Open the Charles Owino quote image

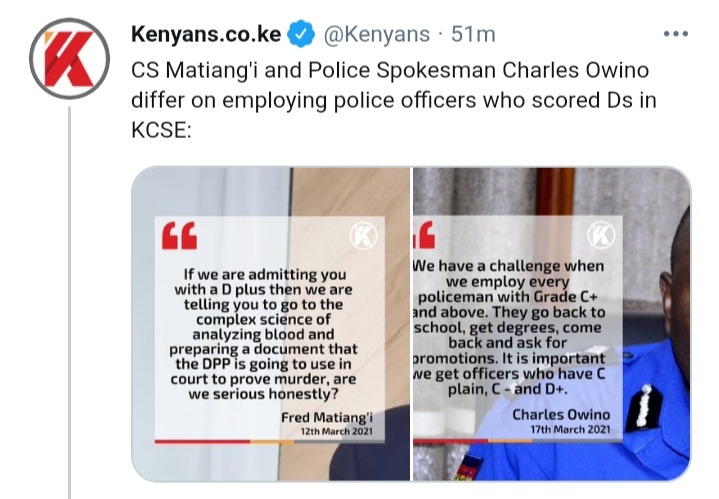[552, 324]
